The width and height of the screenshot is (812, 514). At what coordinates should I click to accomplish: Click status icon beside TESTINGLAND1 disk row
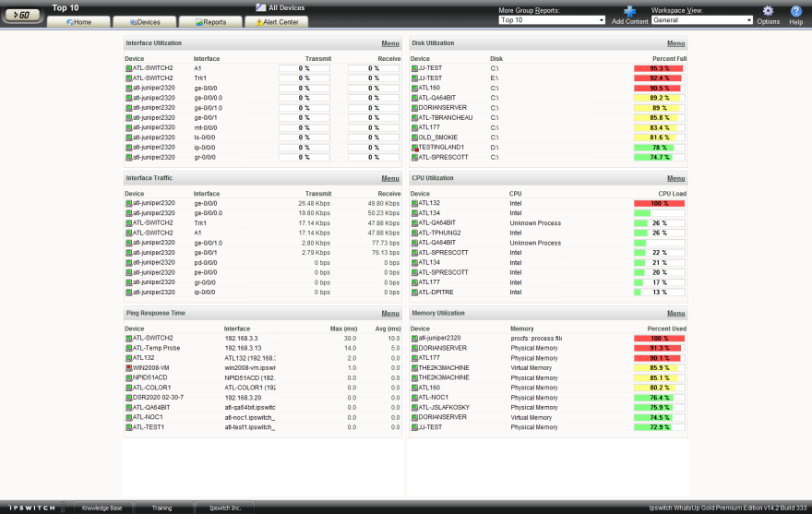coord(414,148)
